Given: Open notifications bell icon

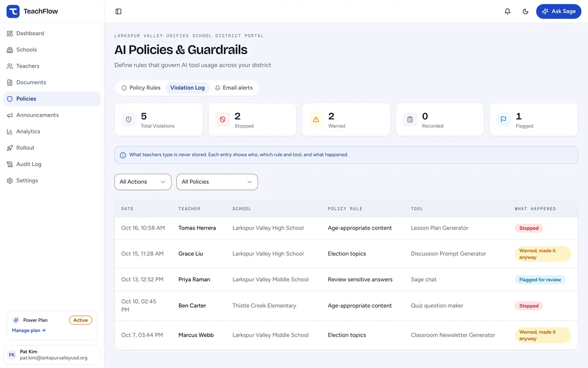Looking at the screenshot, I should click(x=508, y=11).
